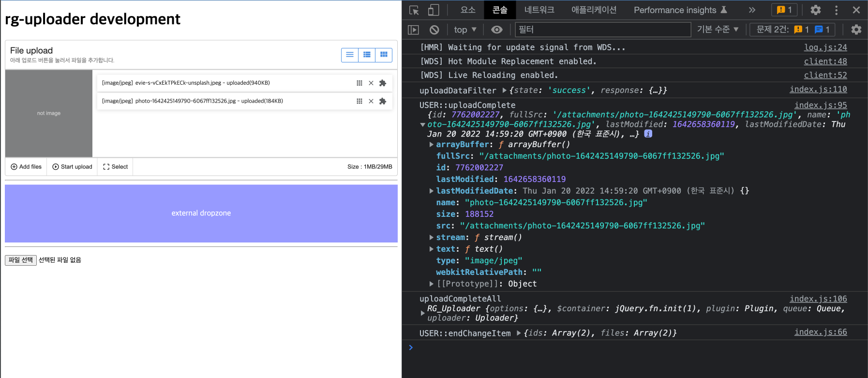Screen dimensions: 868x378
Task: Click 'Size : 1MB/29MB' status text
Action: [370, 167]
